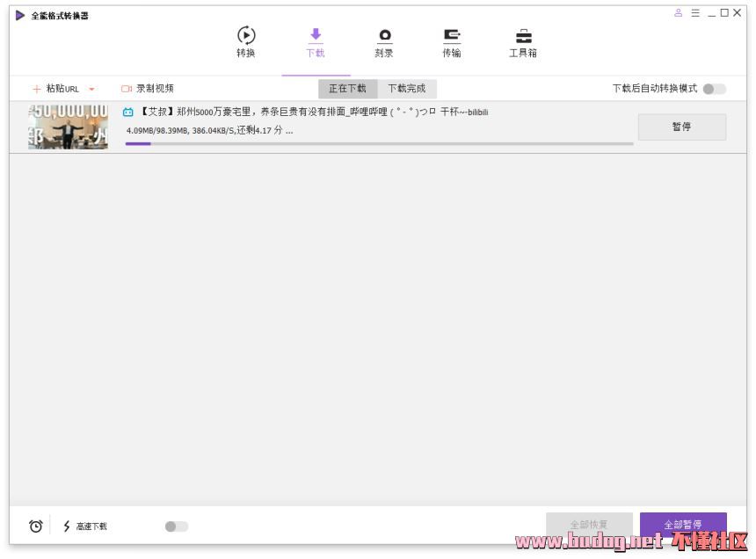
Task: Open the 工具箱 (Toolbox) section
Action: (x=523, y=43)
